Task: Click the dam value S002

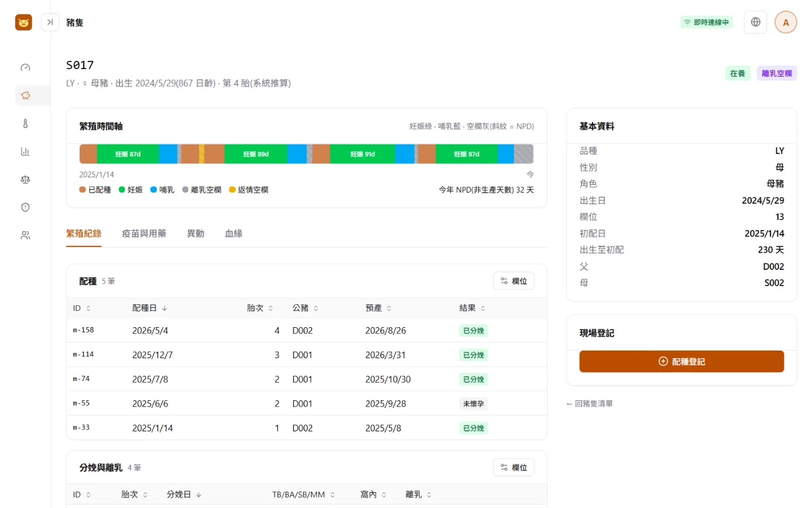Action: [x=774, y=283]
